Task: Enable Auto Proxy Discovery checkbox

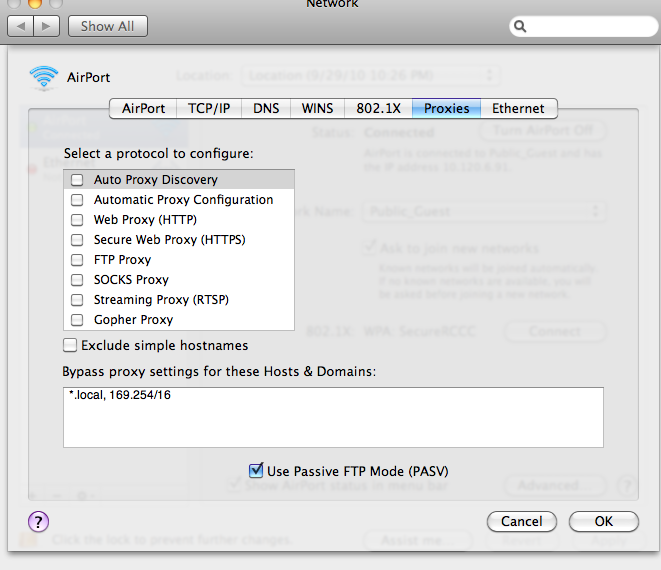Action: pos(77,180)
